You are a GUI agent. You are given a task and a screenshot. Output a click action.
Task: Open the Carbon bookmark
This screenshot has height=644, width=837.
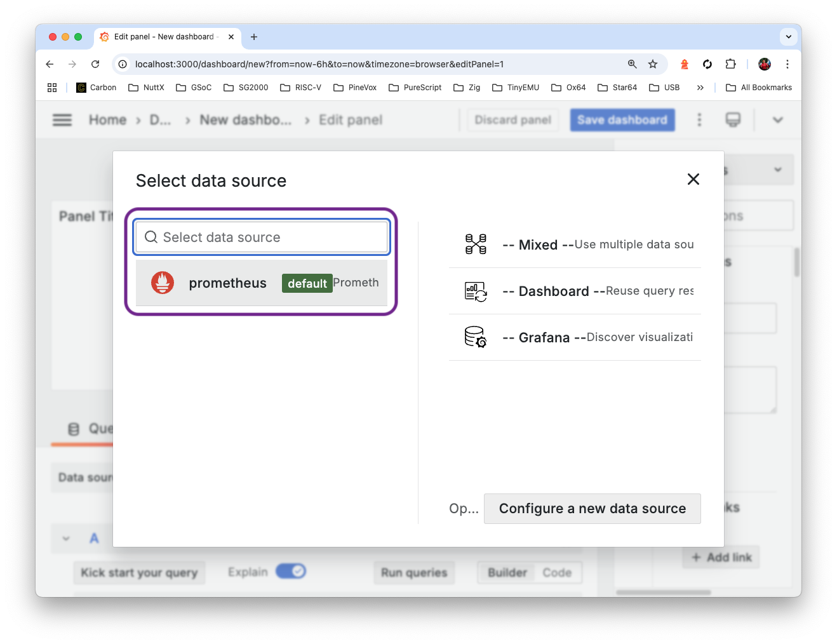click(97, 88)
